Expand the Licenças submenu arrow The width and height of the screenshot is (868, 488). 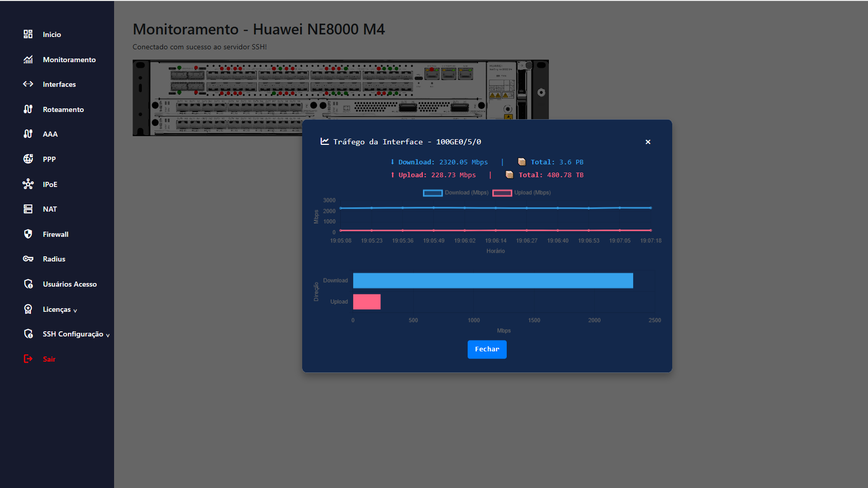[x=75, y=310]
